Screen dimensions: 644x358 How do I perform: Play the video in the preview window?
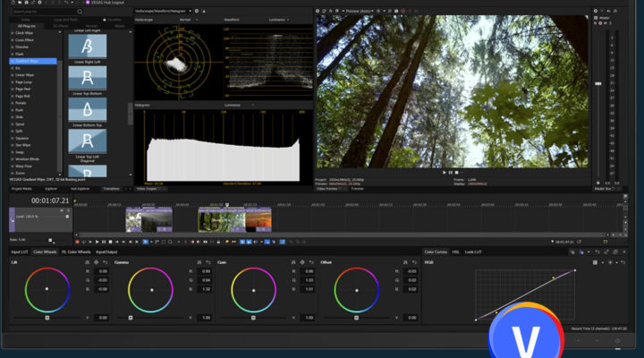(444, 173)
